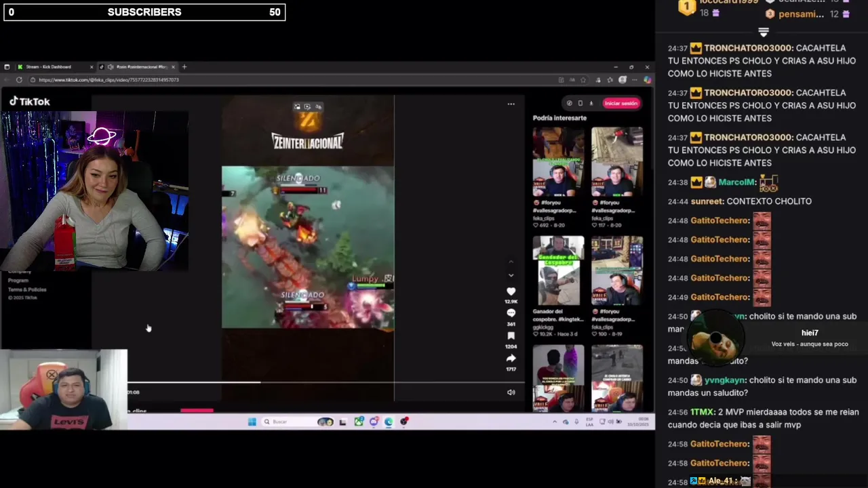Click the phone icon near Iniciar sesión
This screenshot has height=488, width=868.
coord(580,103)
